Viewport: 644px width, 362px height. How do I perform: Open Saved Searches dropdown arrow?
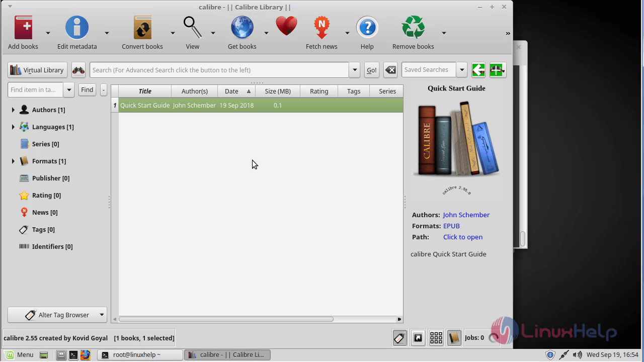coord(462,70)
